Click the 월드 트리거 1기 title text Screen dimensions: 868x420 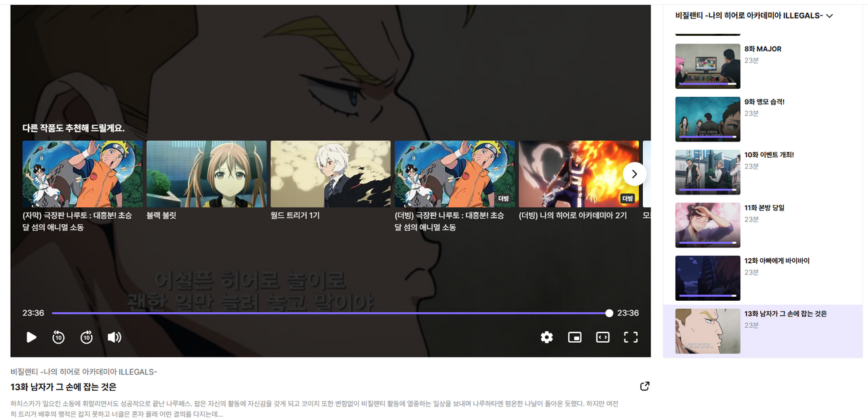[295, 215]
